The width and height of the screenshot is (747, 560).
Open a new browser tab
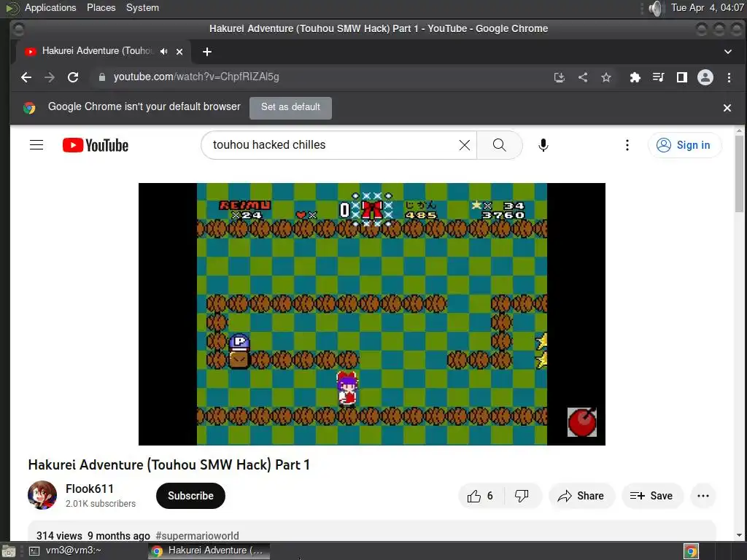206,52
